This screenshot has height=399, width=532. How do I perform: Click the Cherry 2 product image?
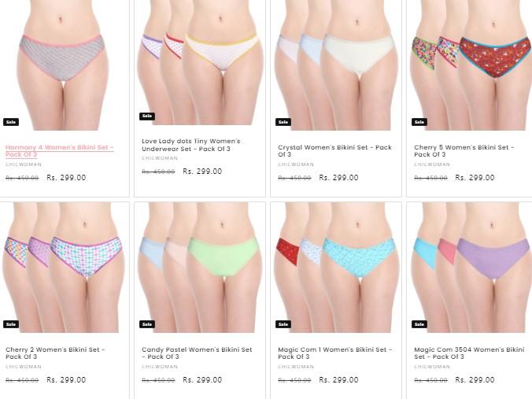click(64, 268)
